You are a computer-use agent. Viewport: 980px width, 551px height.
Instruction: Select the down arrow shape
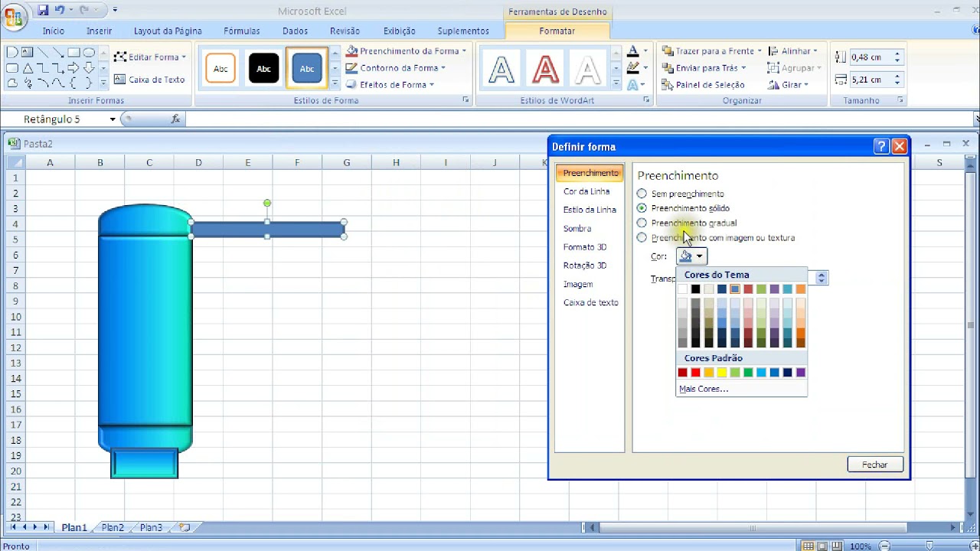(89, 68)
